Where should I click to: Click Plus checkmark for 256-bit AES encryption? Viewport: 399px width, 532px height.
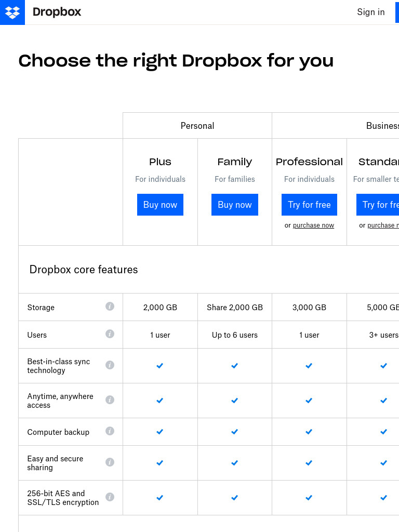pyautogui.click(x=160, y=498)
